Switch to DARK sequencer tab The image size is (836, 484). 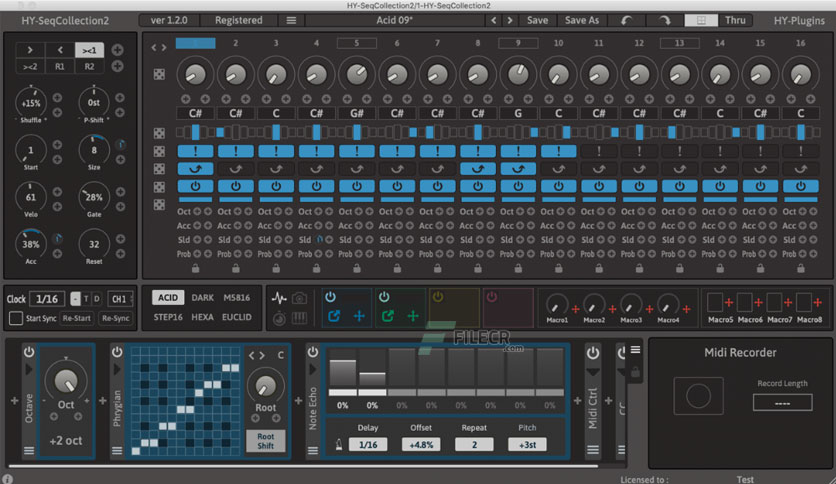(x=203, y=297)
